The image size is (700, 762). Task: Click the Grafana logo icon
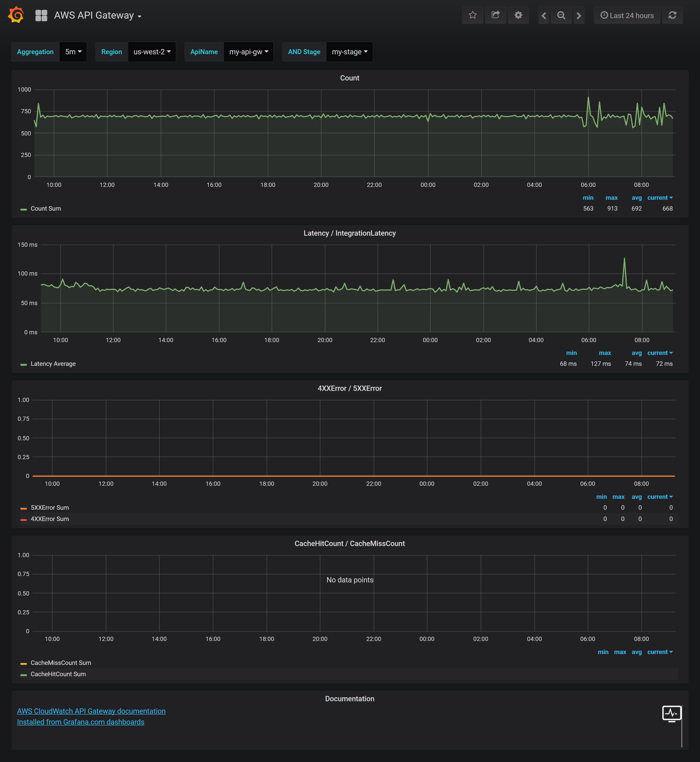coord(16,15)
